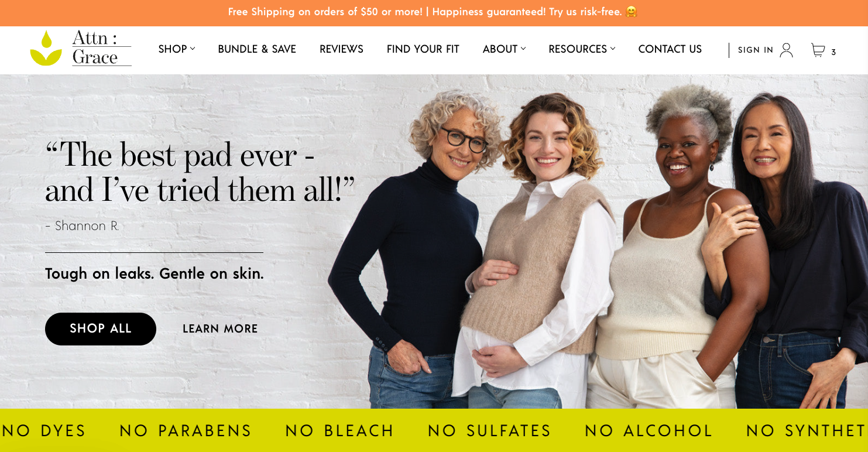Follow the Learn More link
868x452 pixels.
(x=220, y=329)
